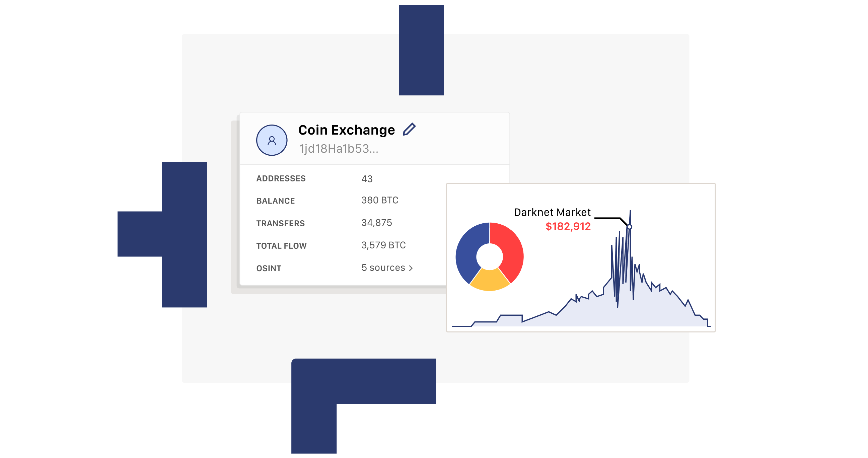This screenshot has height=458, width=868.
Task: Click the Coin Exchange title
Action: click(x=346, y=130)
